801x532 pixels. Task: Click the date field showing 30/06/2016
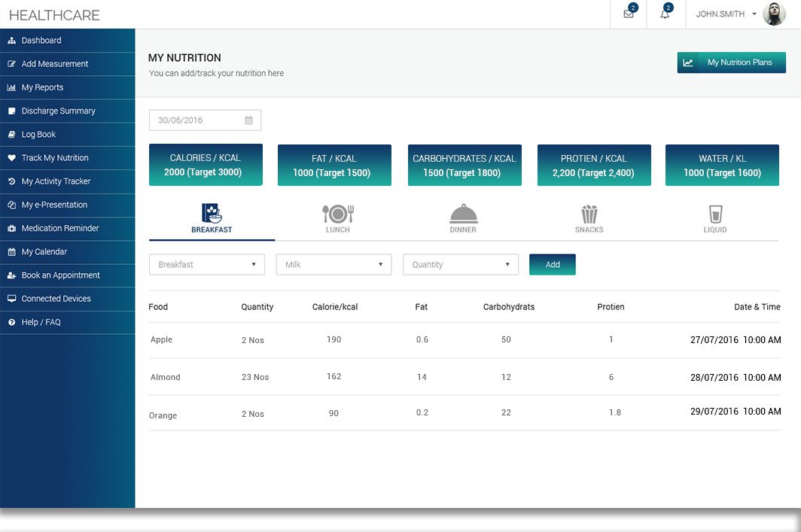click(205, 120)
